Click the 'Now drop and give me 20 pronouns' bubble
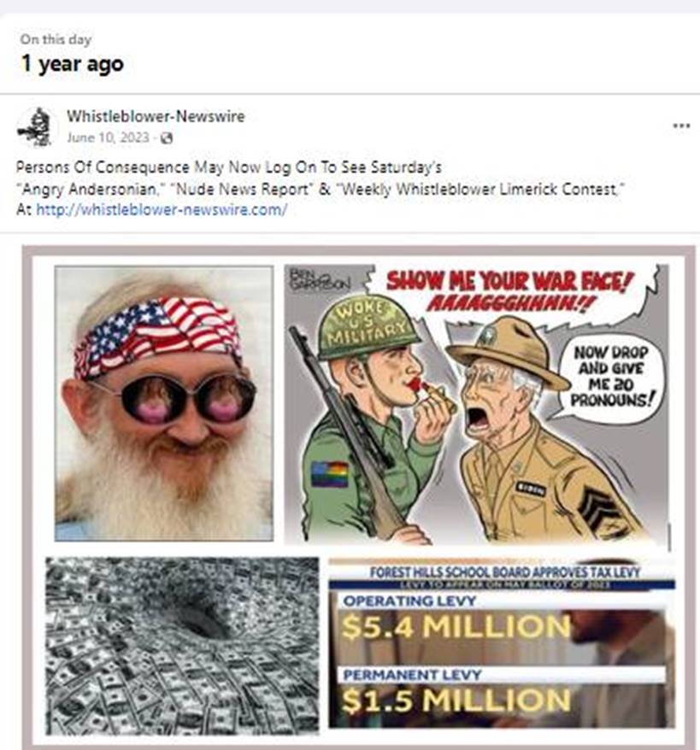Viewport: 700px width, 750px height. (x=610, y=377)
